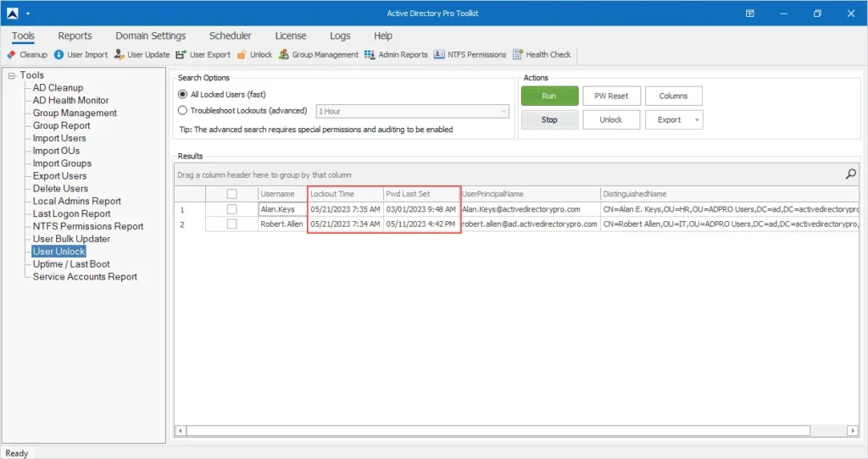
Task: Open the Domain Settings tab
Action: 151,36
